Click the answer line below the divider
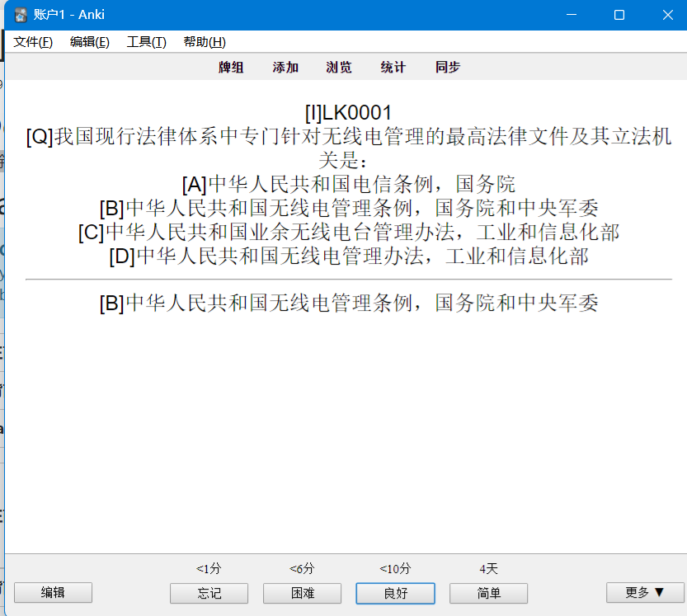The width and height of the screenshot is (687, 616). 349,303
